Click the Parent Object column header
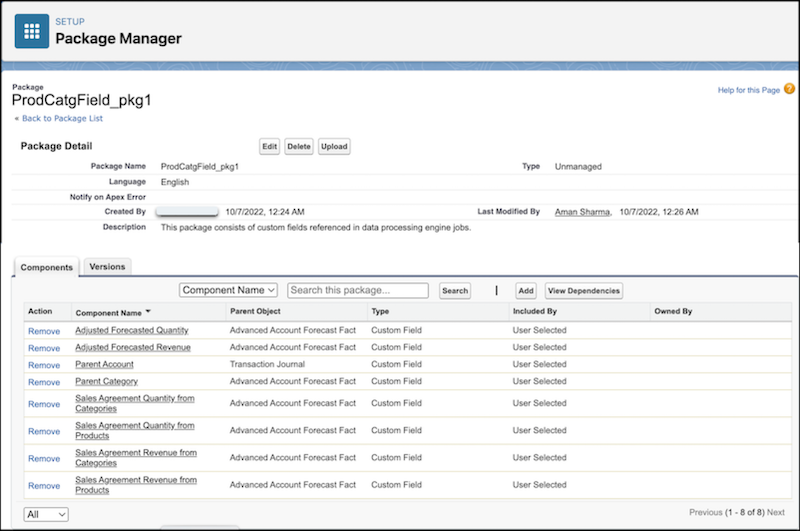 coord(255,311)
